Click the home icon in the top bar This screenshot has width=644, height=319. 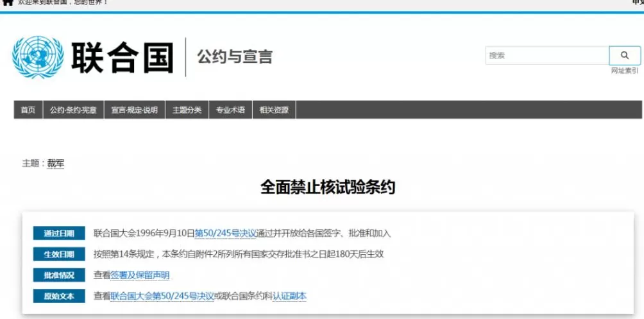click(x=8, y=2)
